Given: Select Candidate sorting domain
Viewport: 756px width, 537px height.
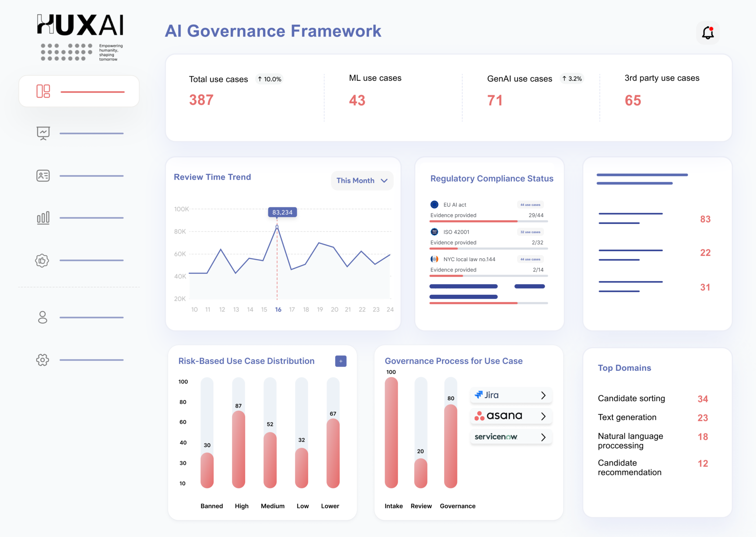Looking at the screenshot, I should 631,398.
